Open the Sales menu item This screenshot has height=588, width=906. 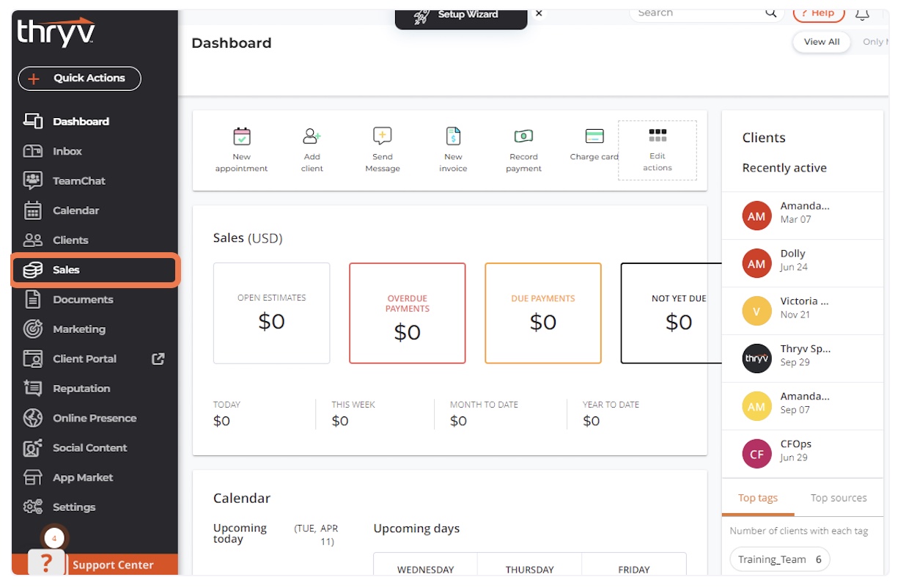coord(94,270)
